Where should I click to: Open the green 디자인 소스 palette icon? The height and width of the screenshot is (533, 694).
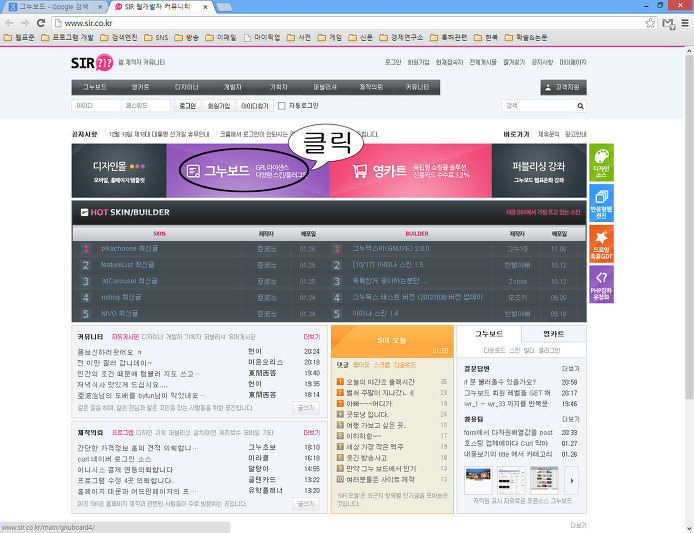pyautogui.click(x=601, y=162)
